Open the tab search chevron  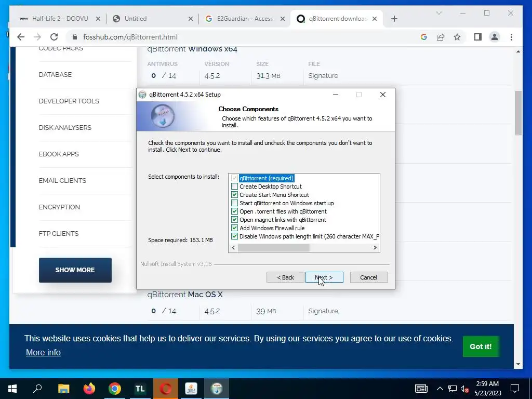point(438,13)
